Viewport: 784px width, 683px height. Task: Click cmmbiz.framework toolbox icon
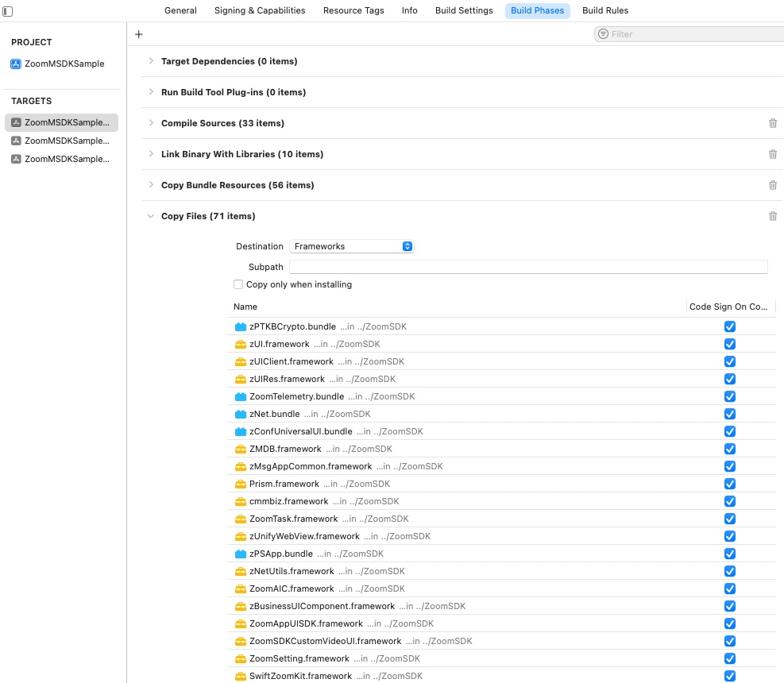click(241, 501)
